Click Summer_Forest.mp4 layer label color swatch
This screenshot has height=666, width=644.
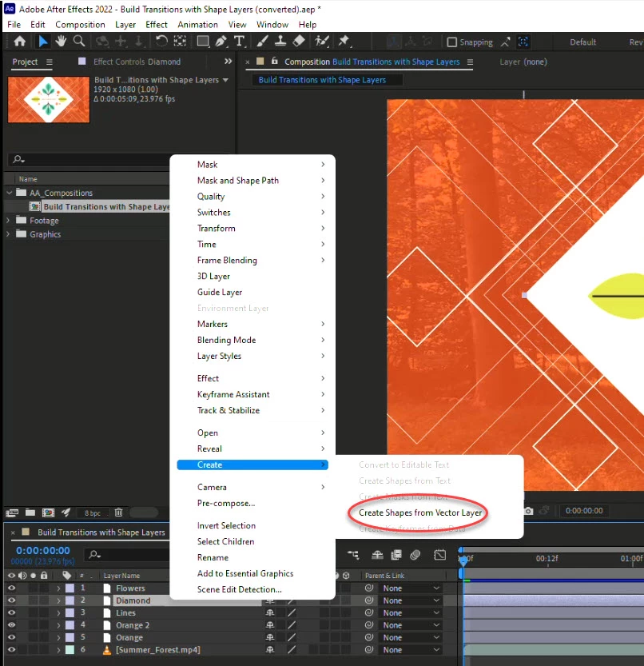click(x=70, y=650)
